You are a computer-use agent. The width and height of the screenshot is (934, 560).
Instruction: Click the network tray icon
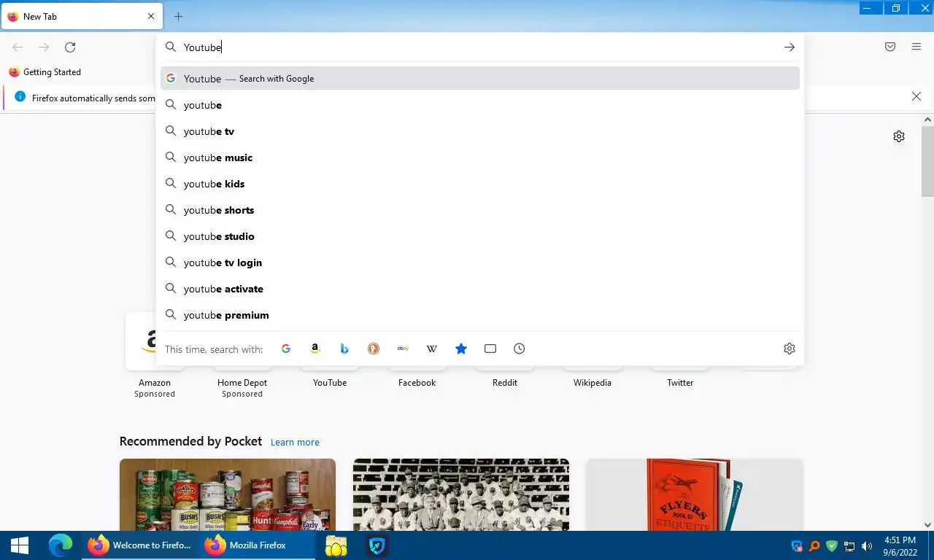point(849,545)
